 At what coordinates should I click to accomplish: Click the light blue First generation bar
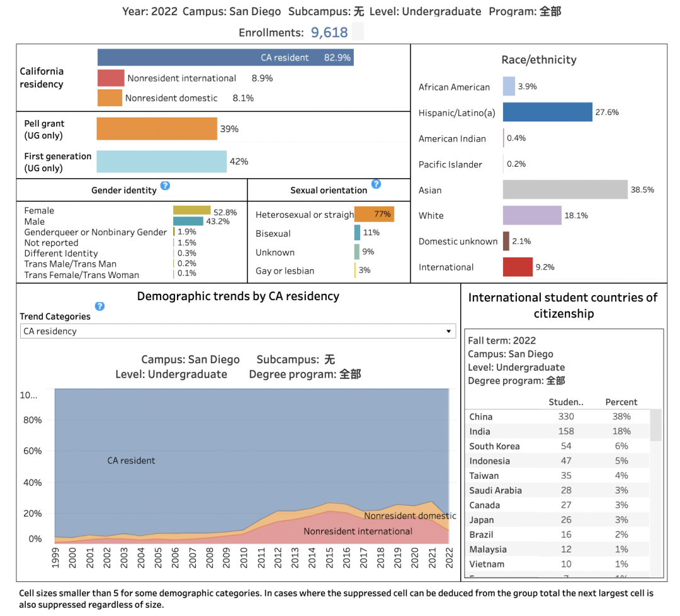[x=161, y=162]
